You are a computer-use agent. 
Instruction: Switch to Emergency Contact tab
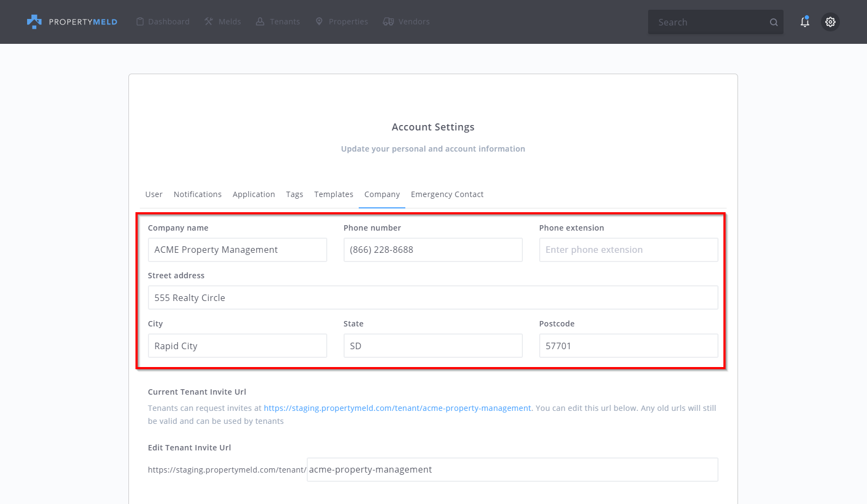[447, 194]
